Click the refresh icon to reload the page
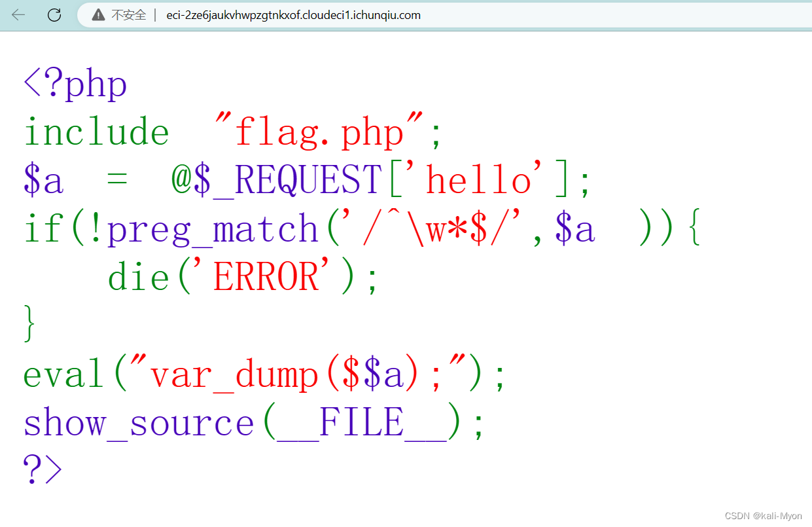Screen dimensions: 812x527 click(54, 14)
